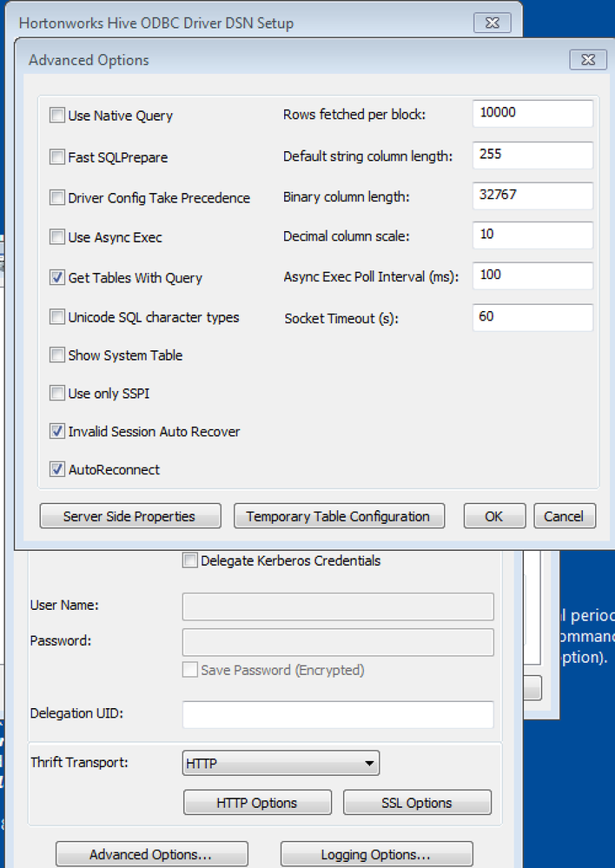
Task: Focus the Socket Timeout input
Action: pyautogui.click(x=532, y=317)
